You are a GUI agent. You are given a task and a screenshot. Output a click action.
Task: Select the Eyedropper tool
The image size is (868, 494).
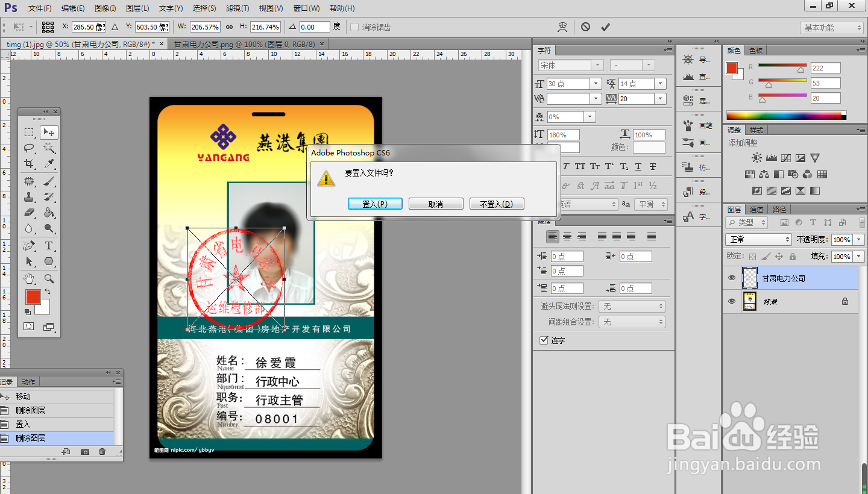coord(49,164)
